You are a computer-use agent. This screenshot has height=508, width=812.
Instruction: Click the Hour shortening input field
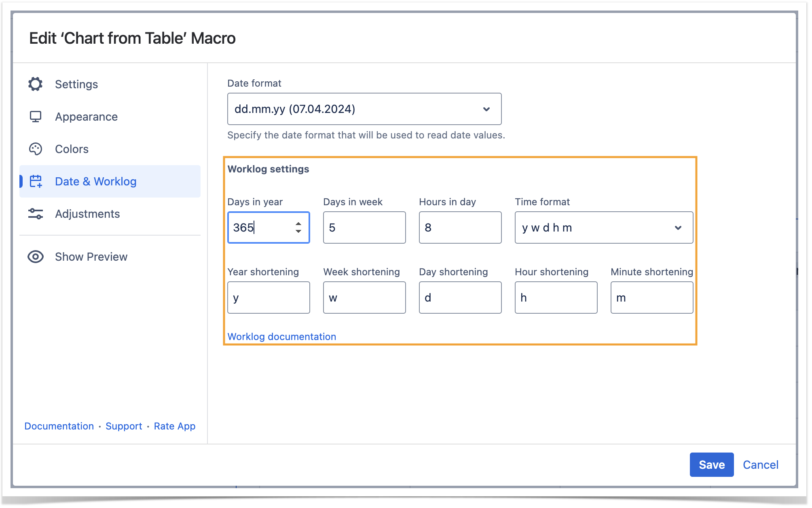(x=556, y=298)
